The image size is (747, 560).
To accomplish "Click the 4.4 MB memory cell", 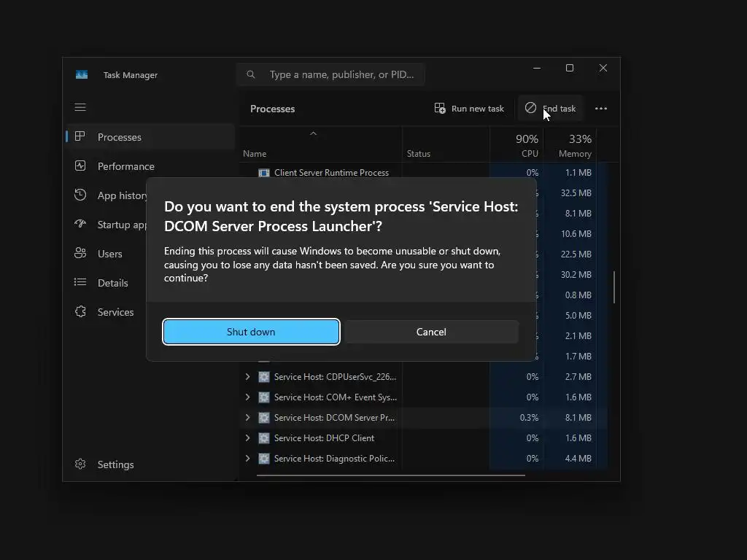I will (570, 459).
